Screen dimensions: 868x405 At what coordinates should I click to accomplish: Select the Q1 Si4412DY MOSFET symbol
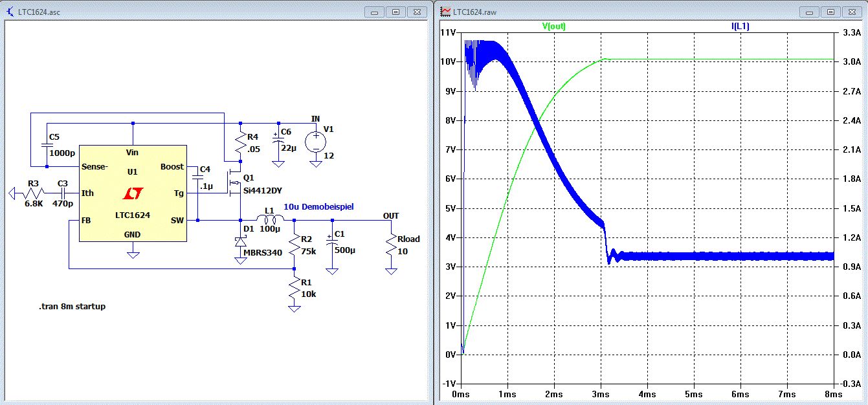tap(235, 184)
